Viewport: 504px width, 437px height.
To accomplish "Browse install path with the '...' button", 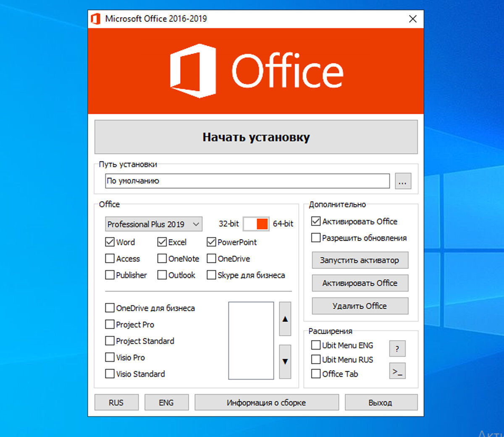I will click(403, 181).
